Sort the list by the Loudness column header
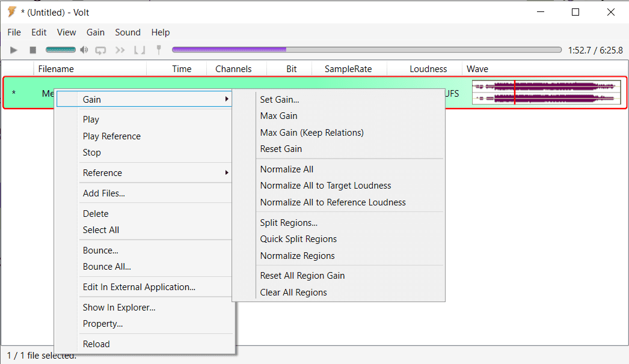The height and width of the screenshot is (364, 629). click(x=428, y=69)
